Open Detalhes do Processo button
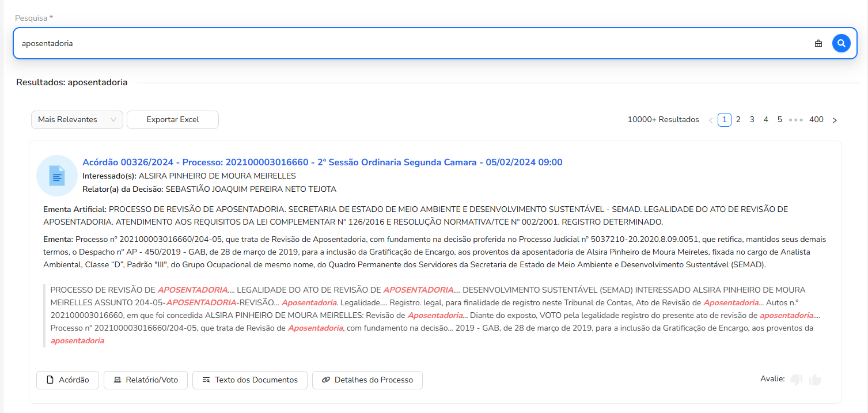 tap(367, 380)
